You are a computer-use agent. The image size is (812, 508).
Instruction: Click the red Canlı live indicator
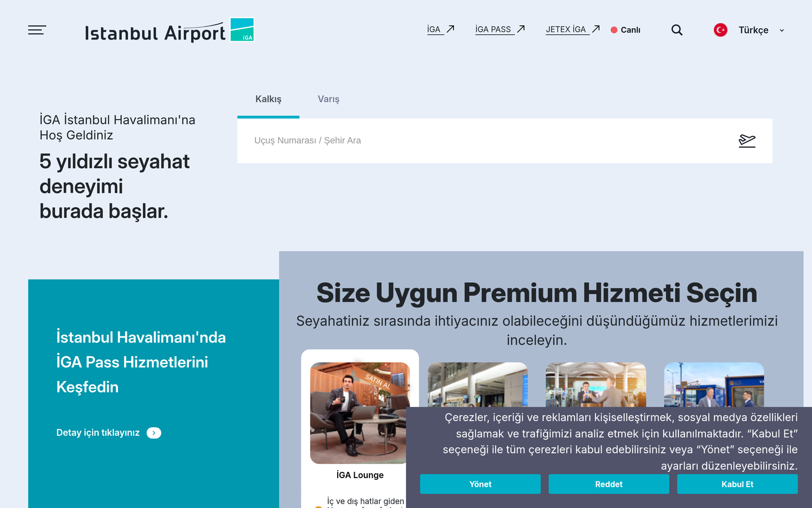coord(625,30)
